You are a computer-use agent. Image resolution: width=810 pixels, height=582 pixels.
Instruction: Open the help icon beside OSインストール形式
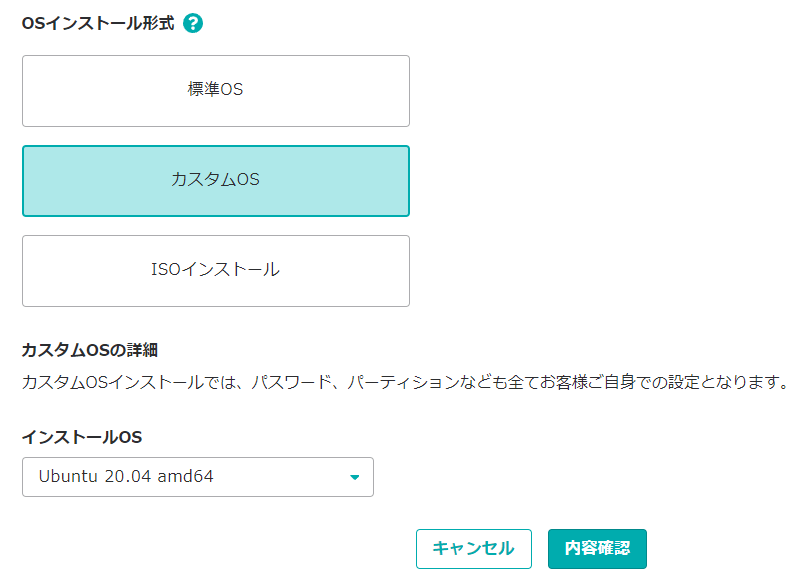[193, 23]
